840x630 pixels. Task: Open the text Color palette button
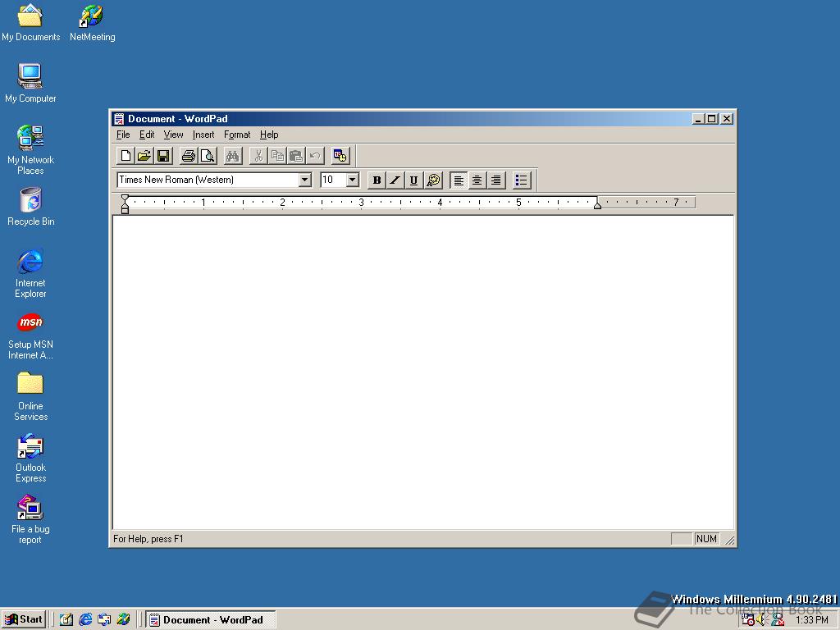tap(433, 180)
